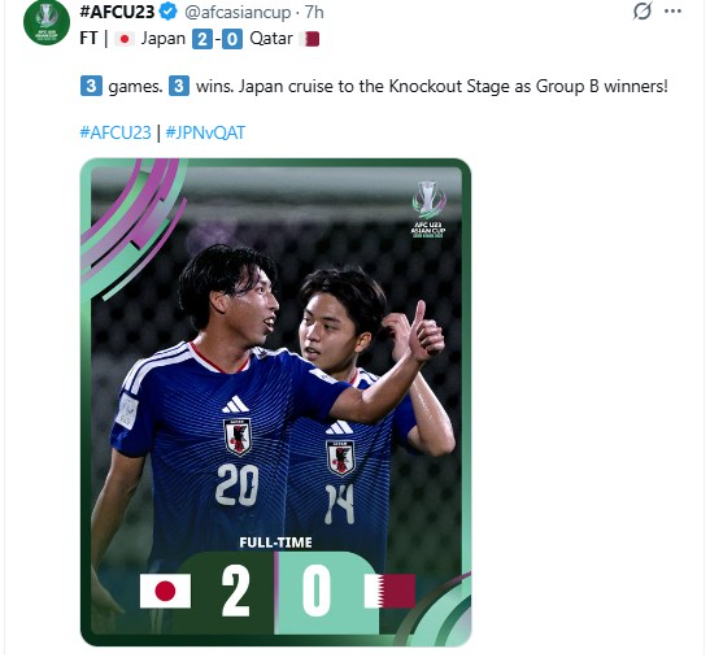Open the #JPNvQAT hashtag link
Screen dimensions: 710x655
point(204,133)
